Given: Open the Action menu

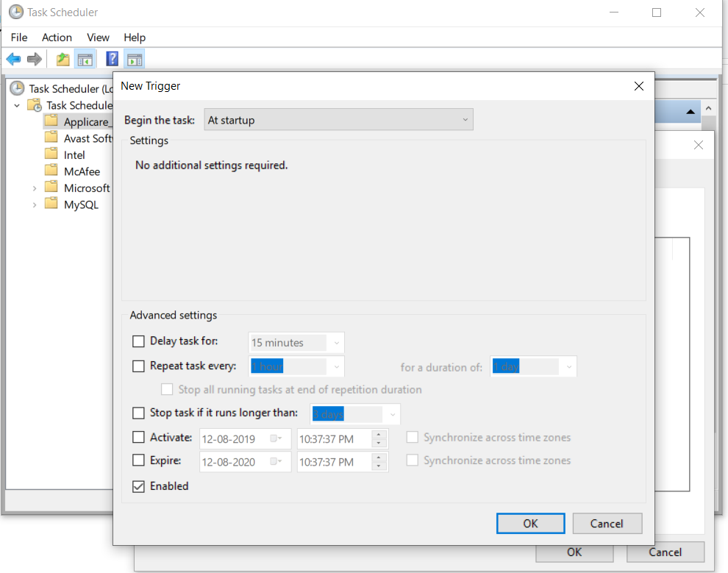Looking at the screenshot, I should point(57,38).
